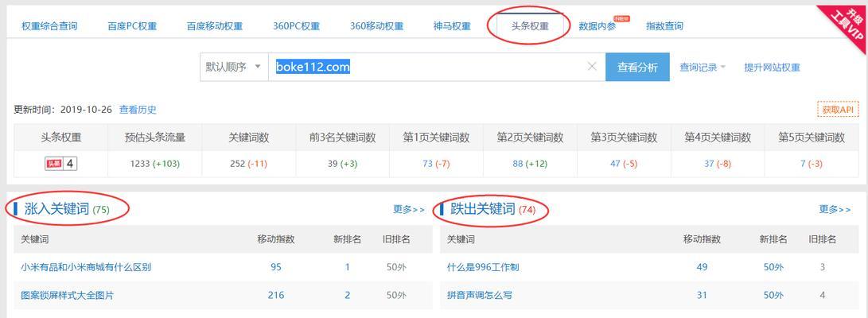Click the 头条 weight badge icon showing 4

pyautogui.click(x=60, y=164)
